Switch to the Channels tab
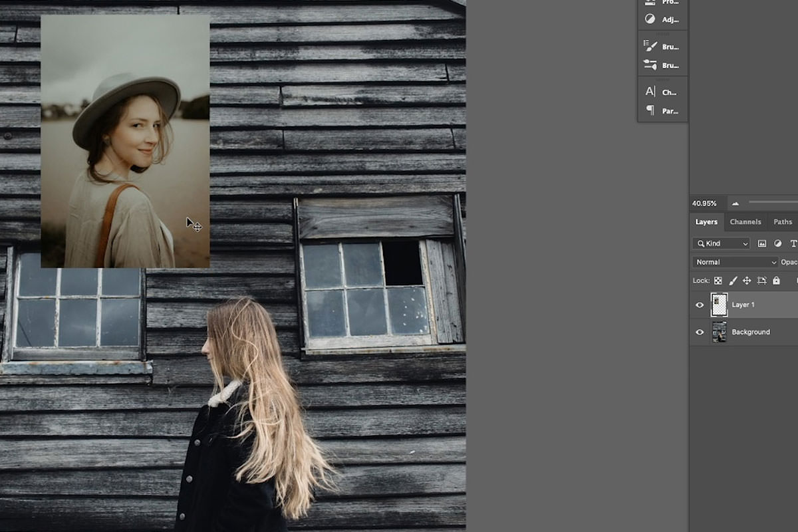Viewport: 798px width, 532px height. [x=745, y=221]
